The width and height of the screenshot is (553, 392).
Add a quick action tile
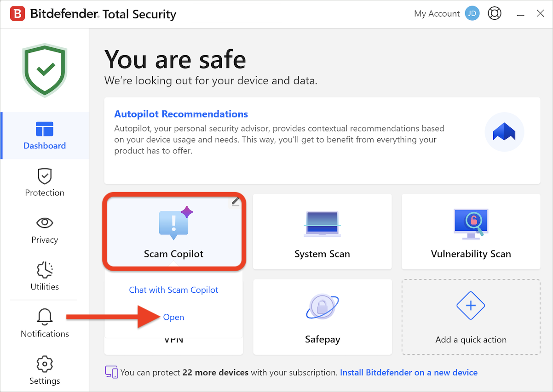[471, 317]
